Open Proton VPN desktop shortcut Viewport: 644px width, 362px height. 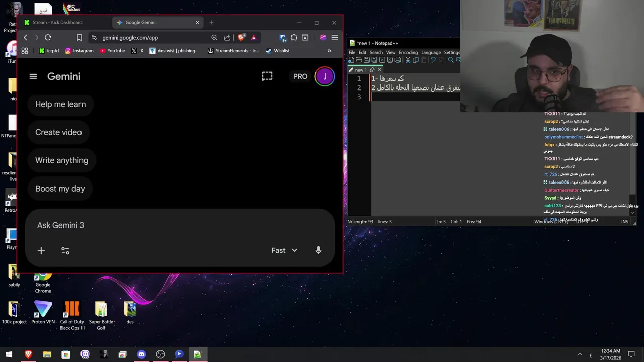(x=43, y=313)
